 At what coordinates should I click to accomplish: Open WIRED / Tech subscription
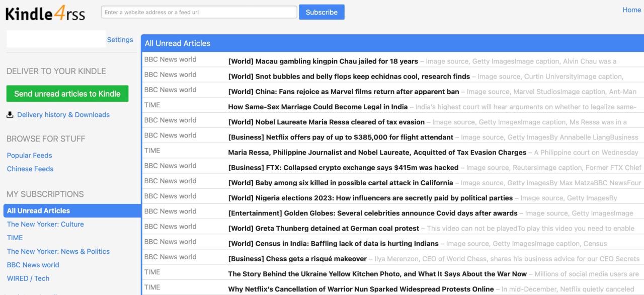(x=28, y=279)
